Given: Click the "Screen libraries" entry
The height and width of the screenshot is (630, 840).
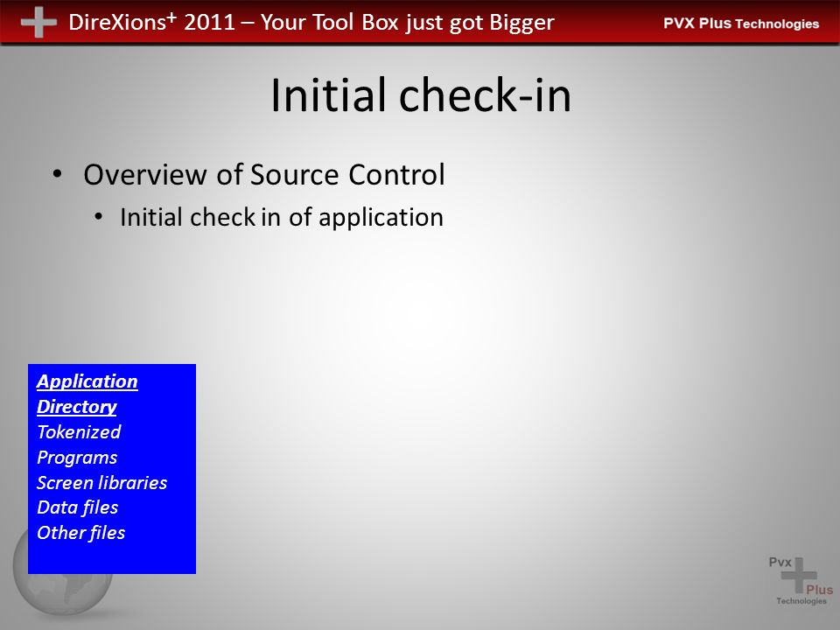Looking at the screenshot, I should click(101, 483).
